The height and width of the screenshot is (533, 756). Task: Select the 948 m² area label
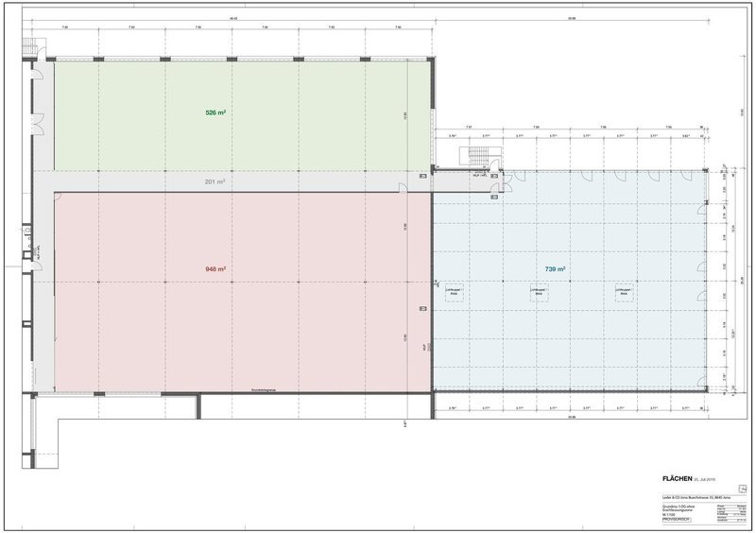[215, 267]
